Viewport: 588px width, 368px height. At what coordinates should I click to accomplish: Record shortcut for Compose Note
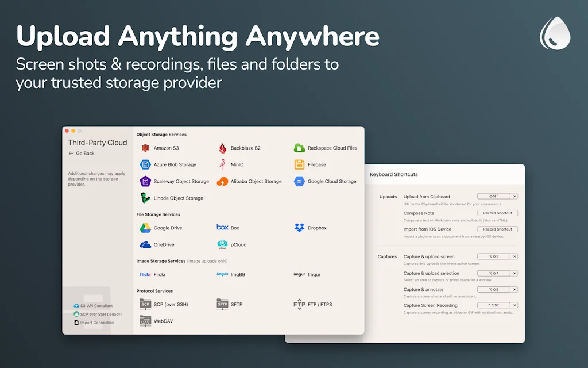[x=497, y=213]
